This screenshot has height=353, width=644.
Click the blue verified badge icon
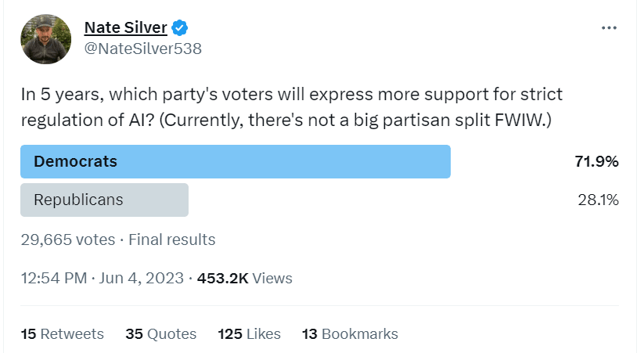(x=180, y=28)
